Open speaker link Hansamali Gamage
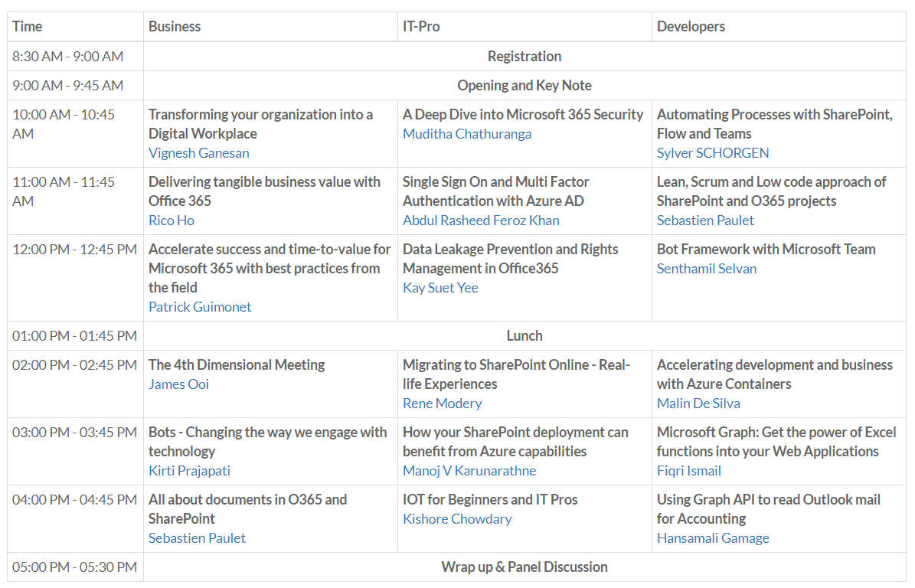Viewport: 915px width, 588px height. click(713, 537)
